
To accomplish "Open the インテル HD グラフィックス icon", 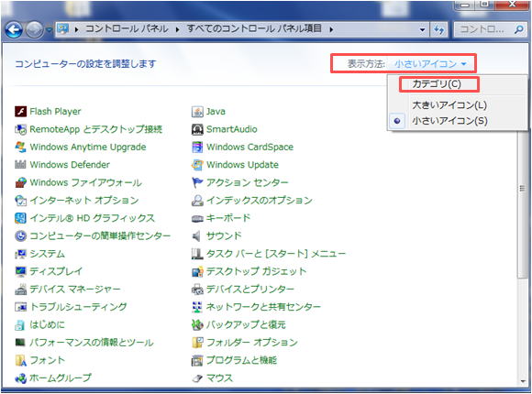I will [20, 218].
